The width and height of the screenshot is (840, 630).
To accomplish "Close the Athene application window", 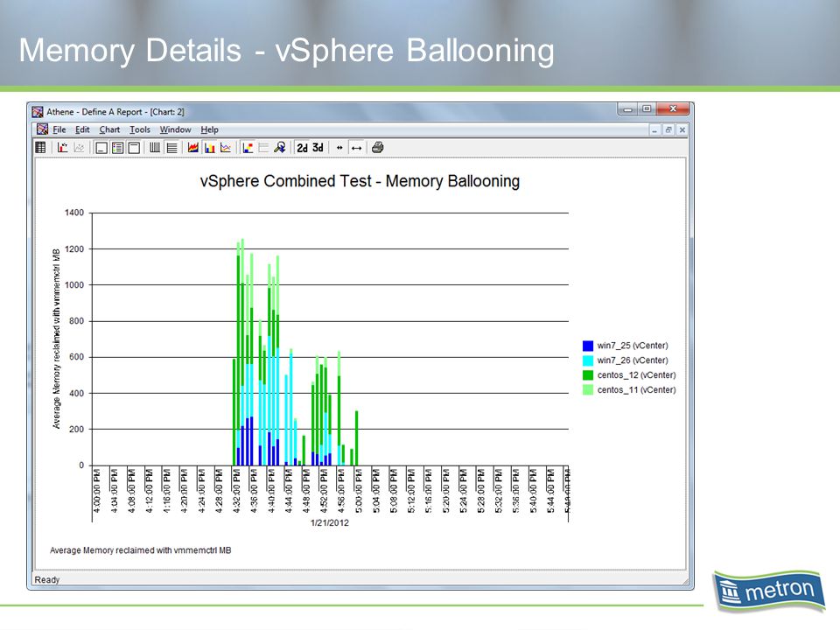I will tap(673, 109).
